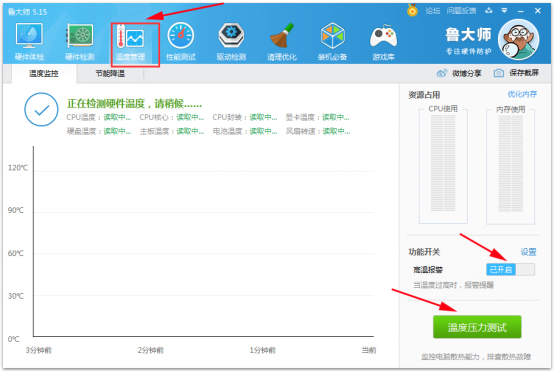
Task: Click the 微博分享 Weibo eye icon
Action: (442, 73)
